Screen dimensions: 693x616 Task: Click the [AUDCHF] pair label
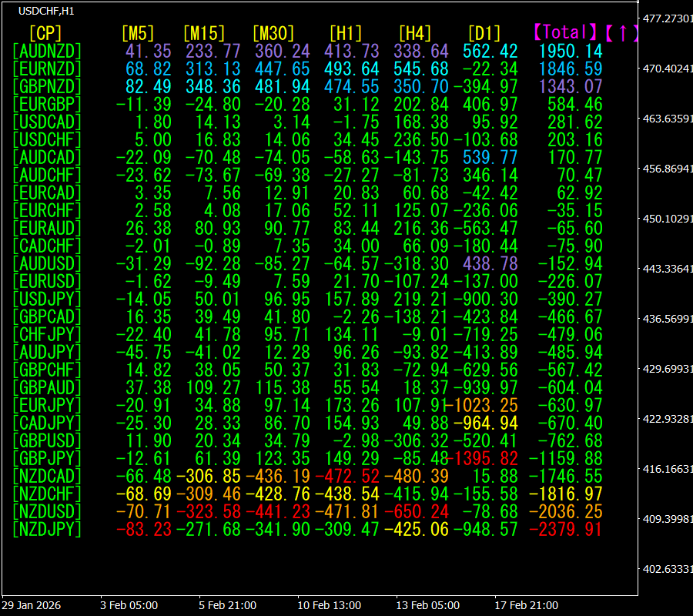click(x=47, y=175)
